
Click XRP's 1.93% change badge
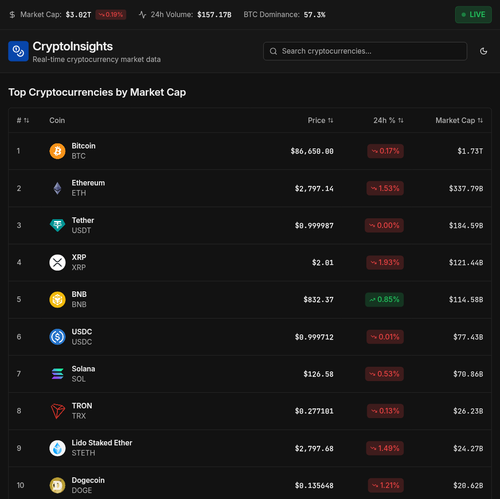385,262
